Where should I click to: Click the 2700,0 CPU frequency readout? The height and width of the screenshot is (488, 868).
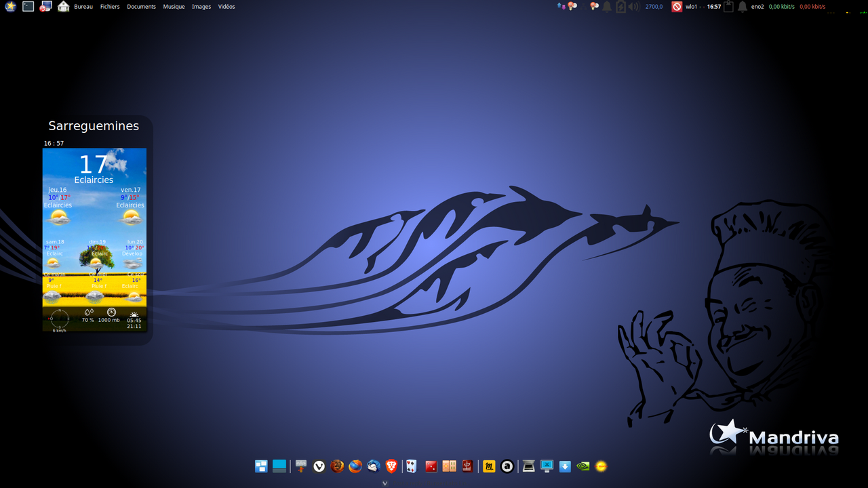654,7
